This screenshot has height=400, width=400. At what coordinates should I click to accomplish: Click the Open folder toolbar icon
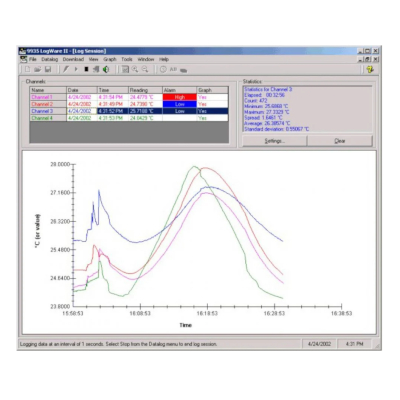tap(38, 69)
